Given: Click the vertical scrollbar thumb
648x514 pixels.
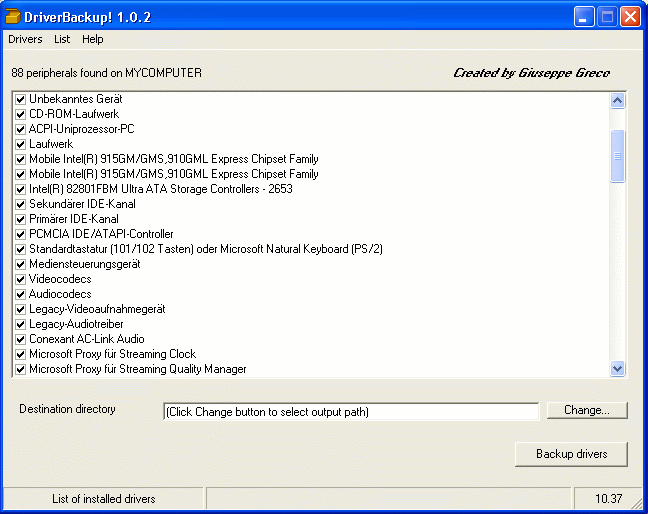Looking at the screenshot, I should tap(617, 156).
